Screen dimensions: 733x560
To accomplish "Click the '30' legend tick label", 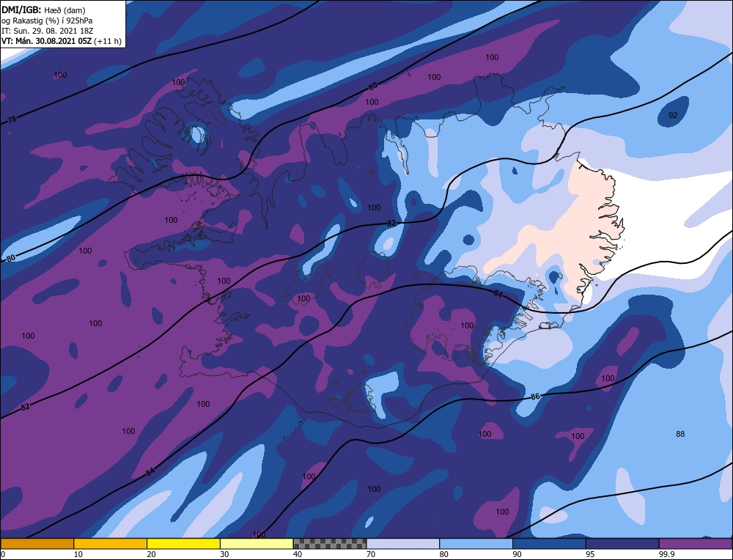I will pyautogui.click(x=224, y=554).
